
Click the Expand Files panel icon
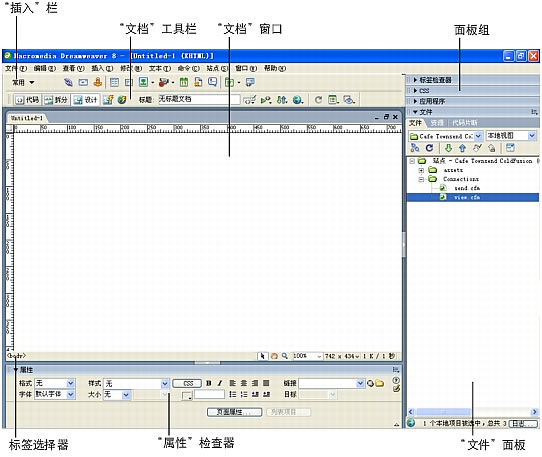(510, 148)
